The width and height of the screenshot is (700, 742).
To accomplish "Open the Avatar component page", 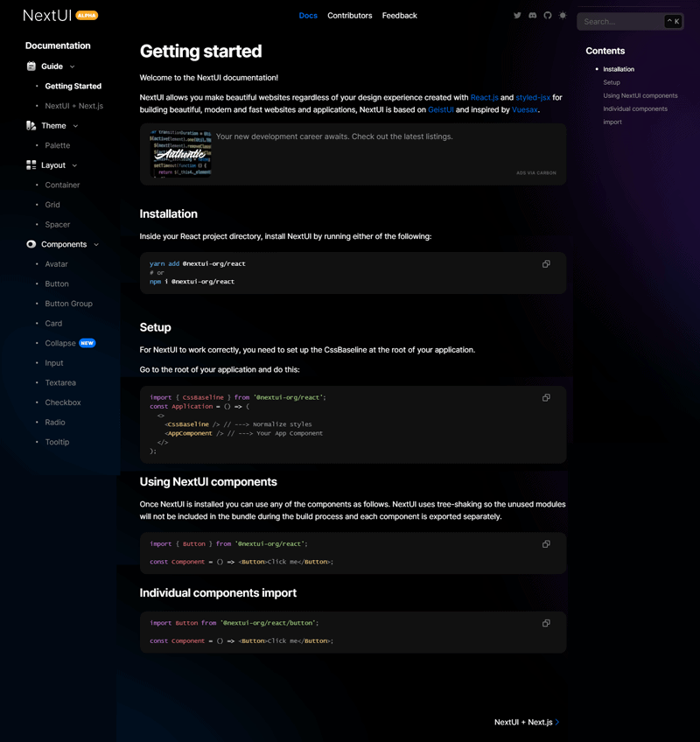I will (x=56, y=264).
